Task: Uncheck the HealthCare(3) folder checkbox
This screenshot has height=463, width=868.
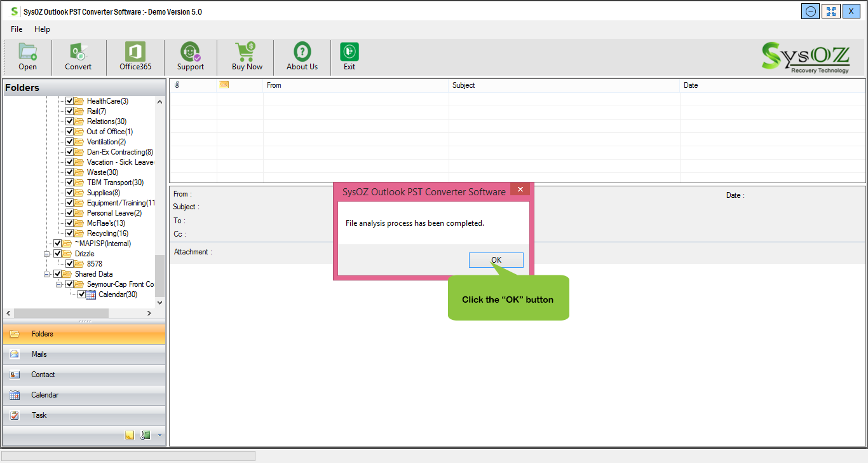Action: tap(69, 101)
